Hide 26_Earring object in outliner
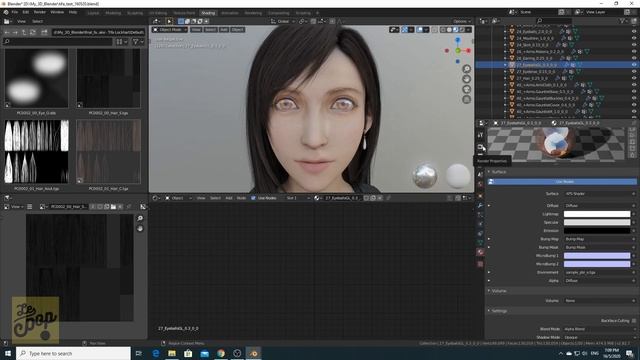Image resolution: width=640 pixels, height=360 pixels. pyautogui.click(x=634, y=58)
